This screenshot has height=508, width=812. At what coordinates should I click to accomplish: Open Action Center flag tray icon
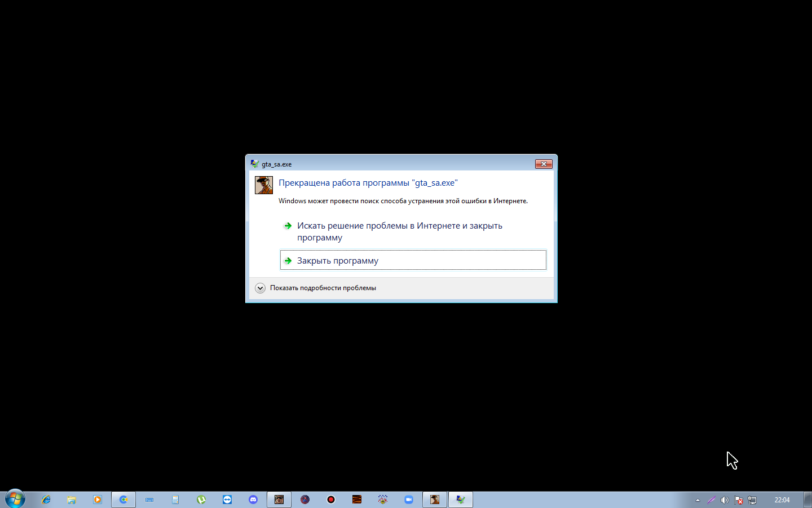pos(738,500)
